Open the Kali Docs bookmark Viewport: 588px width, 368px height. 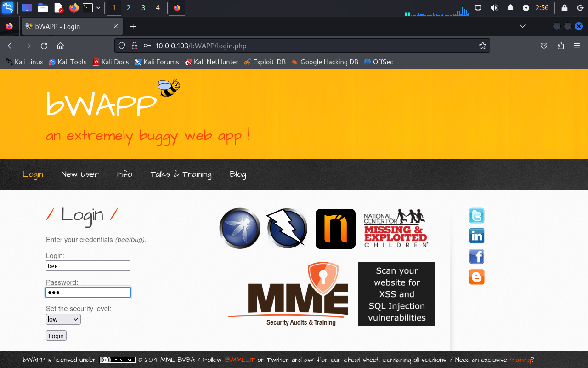[x=111, y=62]
